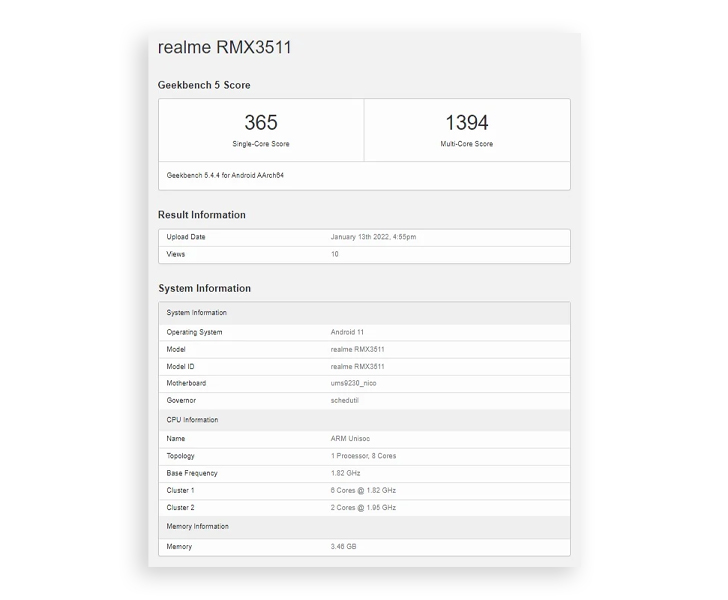Select the ums9230_nico motherboard value
Viewport: 728px width, 600px height.
[353, 383]
